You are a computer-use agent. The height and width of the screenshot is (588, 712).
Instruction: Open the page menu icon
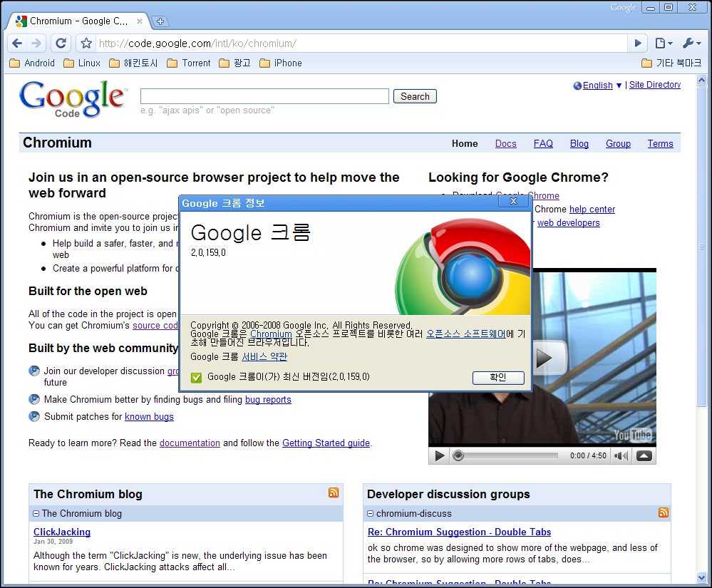point(664,43)
